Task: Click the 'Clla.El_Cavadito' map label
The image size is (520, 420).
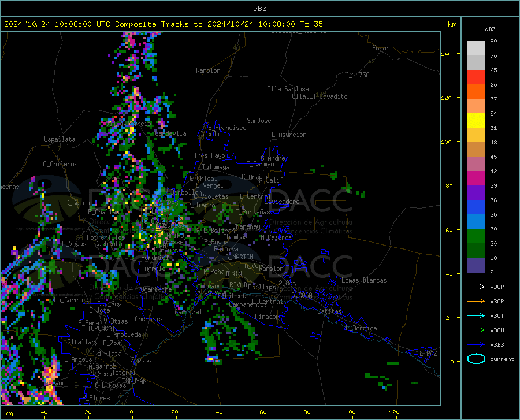Action: pos(320,96)
